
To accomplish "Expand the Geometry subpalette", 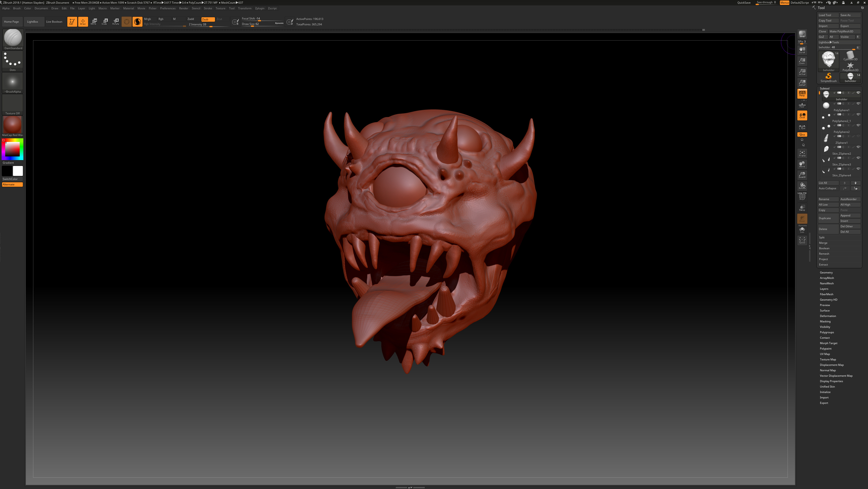I will pos(826,272).
